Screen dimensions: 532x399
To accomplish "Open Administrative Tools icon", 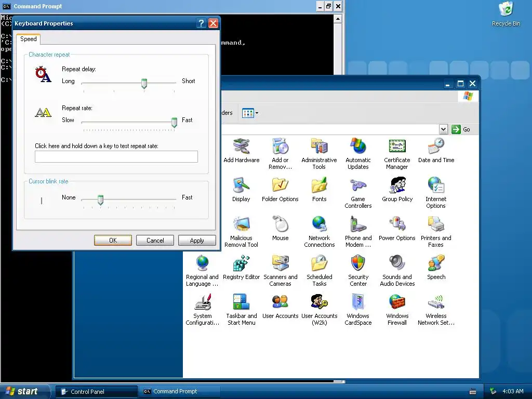I will click(x=320, y=146).
